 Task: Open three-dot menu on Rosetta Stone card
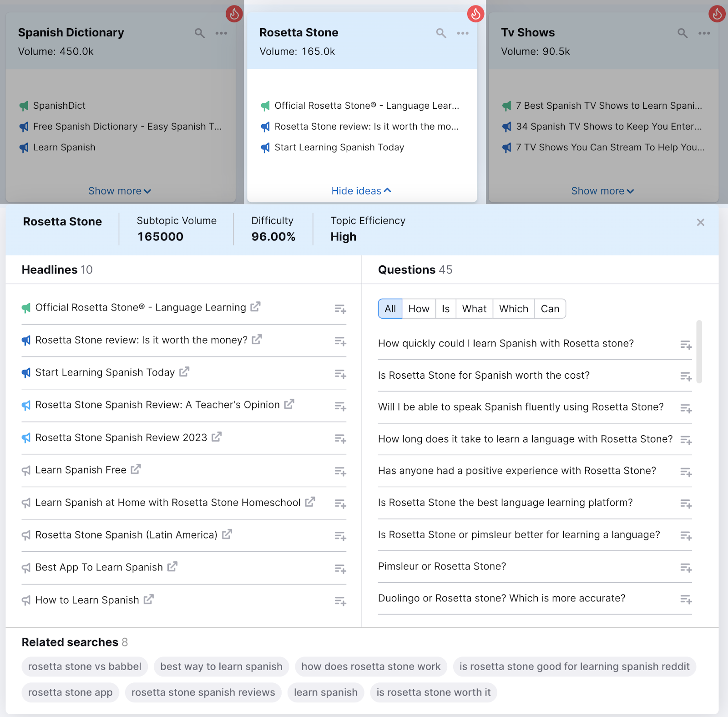(x=463, y=33)
